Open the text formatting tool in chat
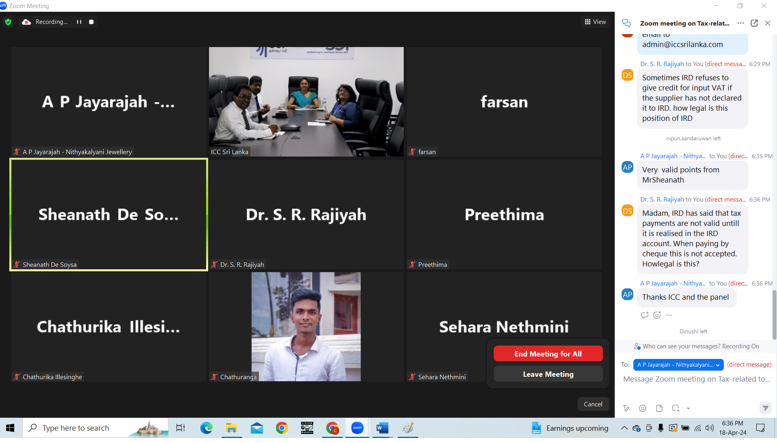777x443 pixels. [x=626, y=408]
